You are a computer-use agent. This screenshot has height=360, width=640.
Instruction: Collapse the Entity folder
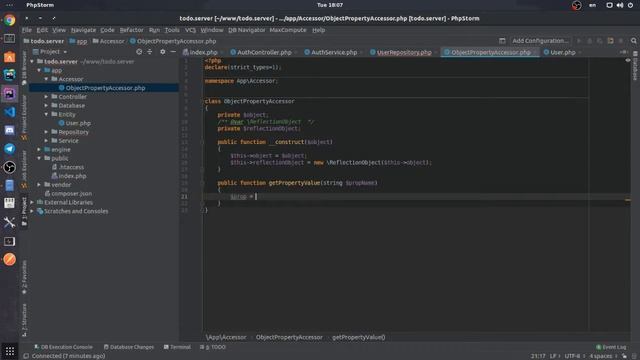click(x=46, y=114)
